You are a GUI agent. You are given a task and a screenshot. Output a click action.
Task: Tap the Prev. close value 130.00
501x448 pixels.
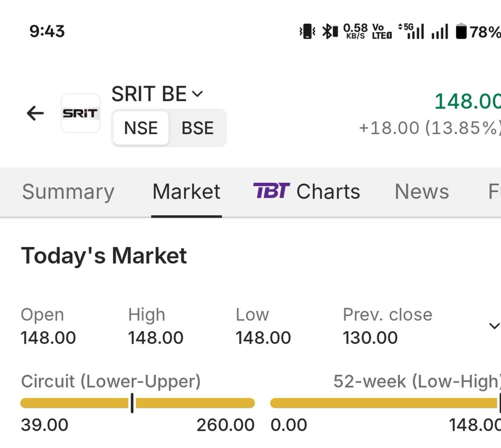click(x=370, y=338)
